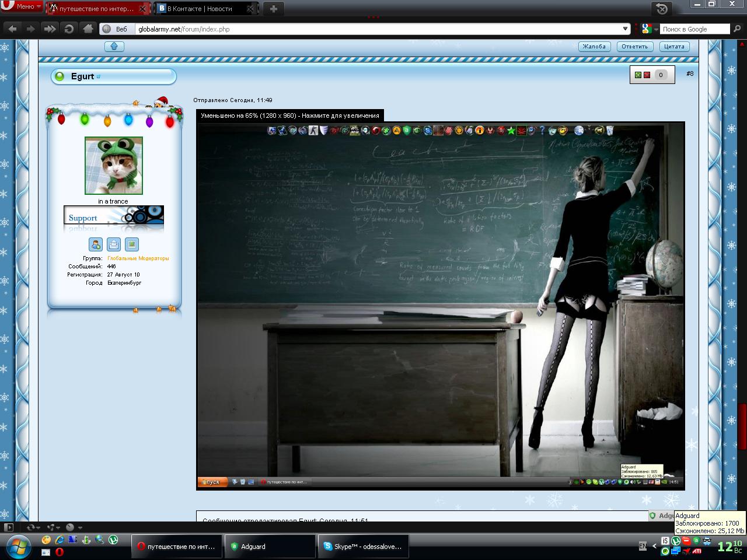This screenshot has height=560, width=747.
Task: Click the 'Отправлено Сегодня, 11:49' post timestamp
Action: (x=233, y=100)
